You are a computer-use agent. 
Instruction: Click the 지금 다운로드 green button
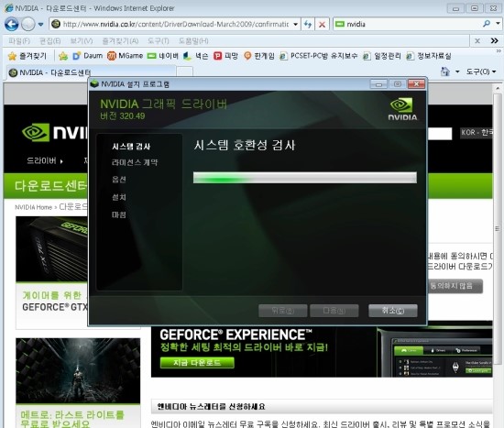197,363
